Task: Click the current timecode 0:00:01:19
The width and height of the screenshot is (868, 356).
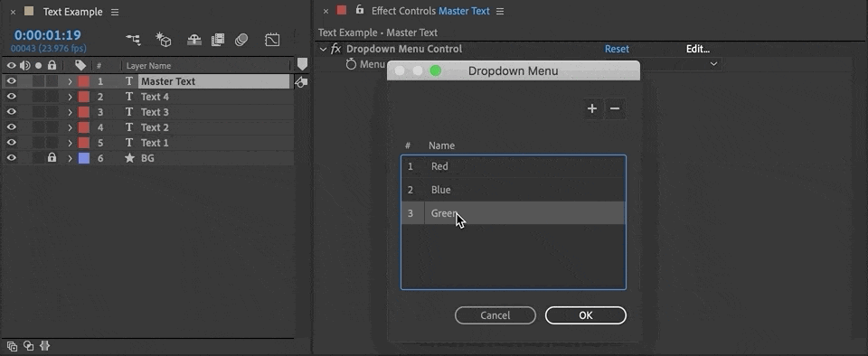Action: click(x=48, y=35)
